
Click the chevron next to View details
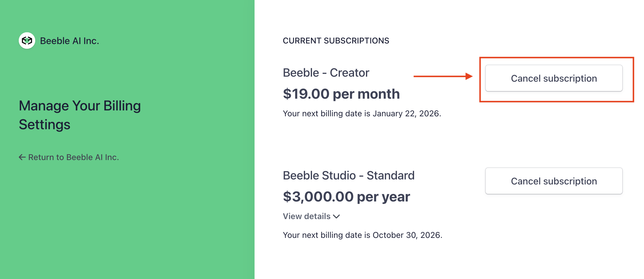(337, 216)
